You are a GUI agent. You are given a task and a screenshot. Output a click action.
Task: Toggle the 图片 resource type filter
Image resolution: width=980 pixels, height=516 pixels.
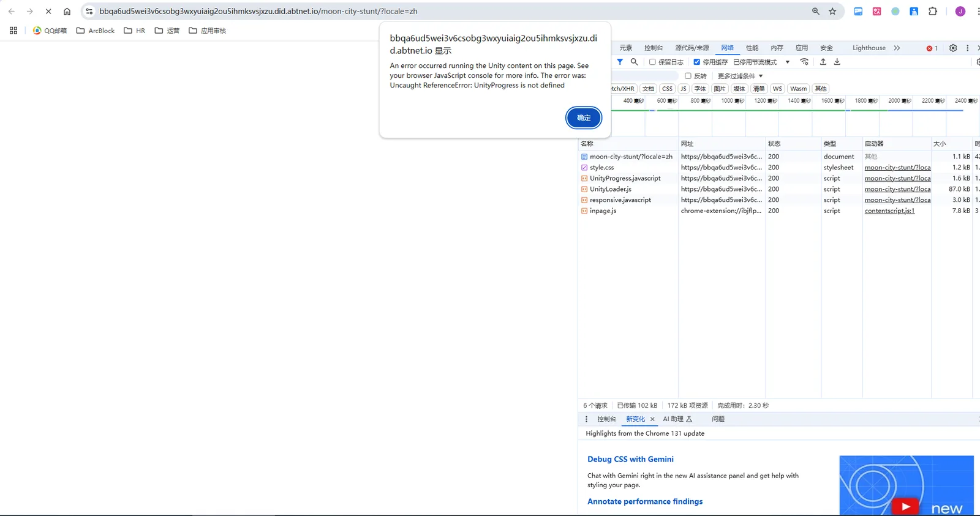720,89
